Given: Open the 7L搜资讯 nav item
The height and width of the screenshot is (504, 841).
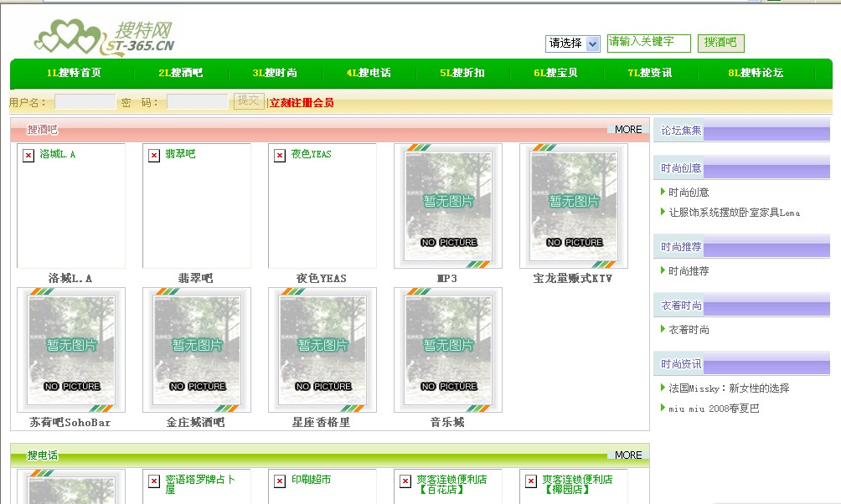Looking at the screenshot, I should click(649, 73).
